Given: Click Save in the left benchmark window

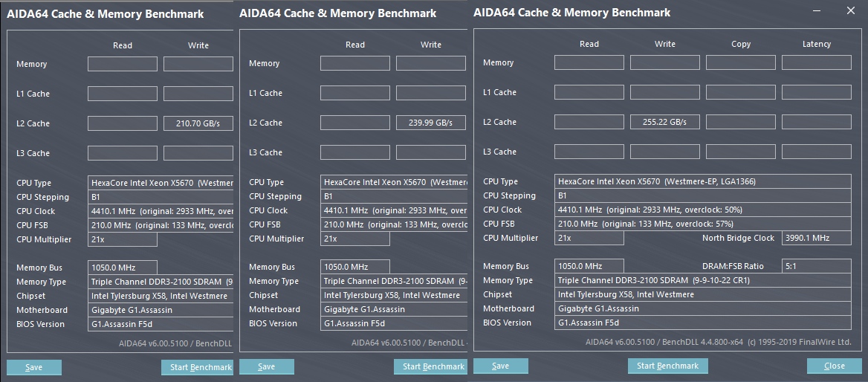Looking at the screenshot, I should pyautogui.click(x=34, y=367).
